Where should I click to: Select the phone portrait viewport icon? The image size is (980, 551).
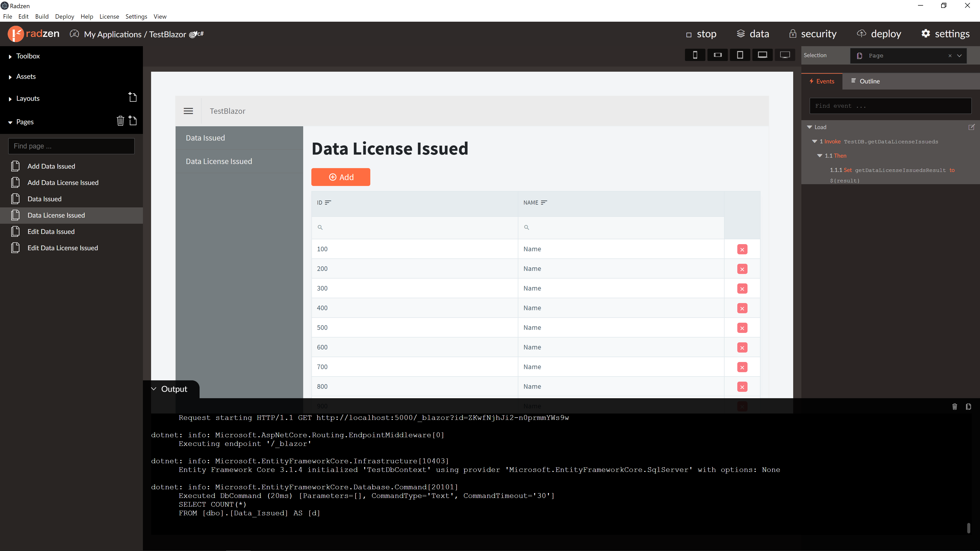[x=695, y=55]
